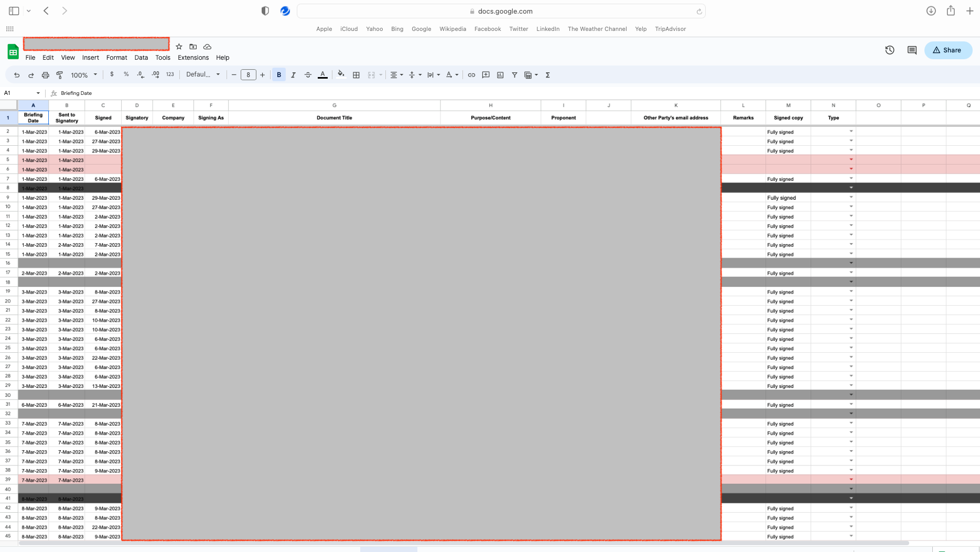Decrease the font size
This screenshot has height=552, width=980.
pyautogui.click(x=234, y=75)
